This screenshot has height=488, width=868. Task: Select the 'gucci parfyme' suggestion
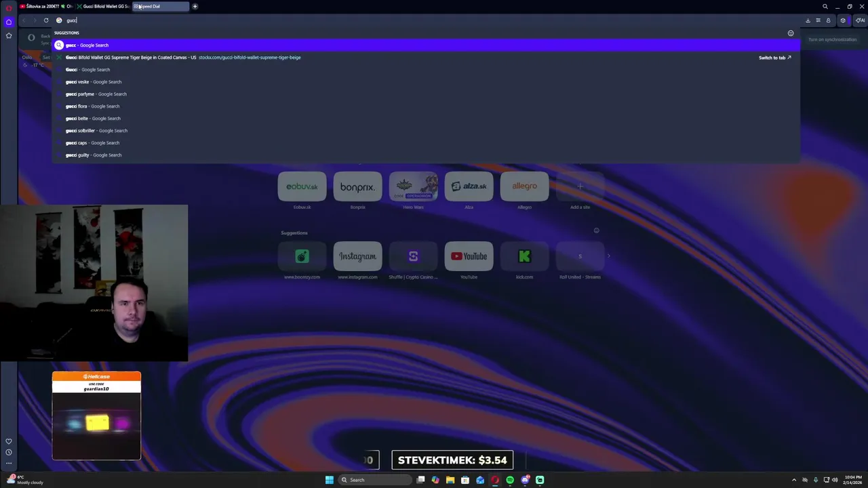tap(427, 94)
